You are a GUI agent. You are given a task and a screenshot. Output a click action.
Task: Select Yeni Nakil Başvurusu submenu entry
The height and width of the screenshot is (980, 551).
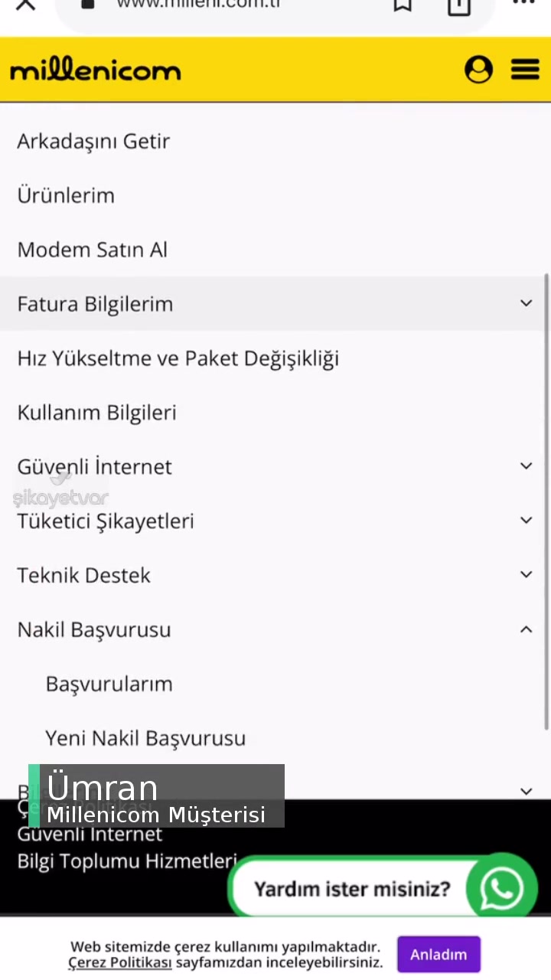pos(145,737)
